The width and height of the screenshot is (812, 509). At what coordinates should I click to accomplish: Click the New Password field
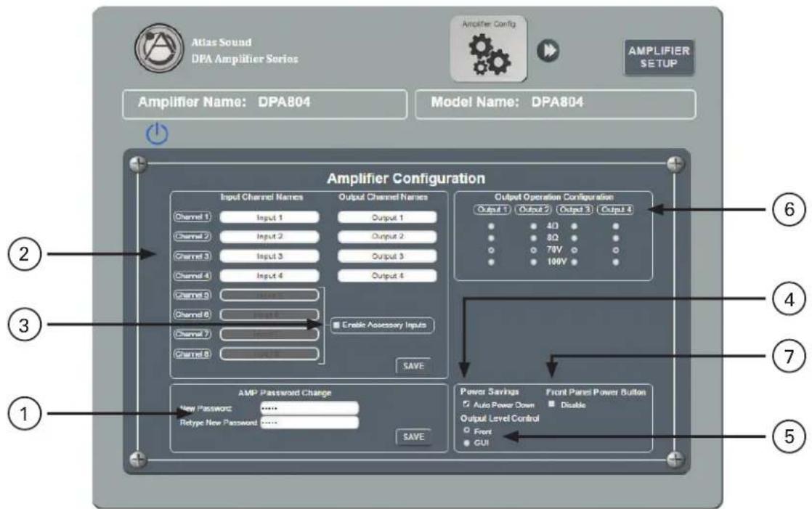tap(309, 408)
